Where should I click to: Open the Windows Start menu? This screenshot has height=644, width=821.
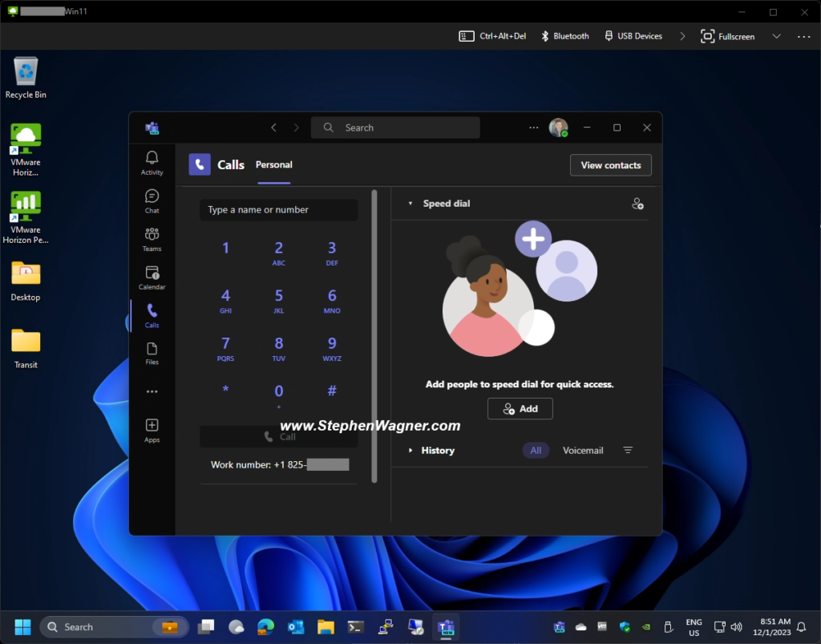click(22, 626)
